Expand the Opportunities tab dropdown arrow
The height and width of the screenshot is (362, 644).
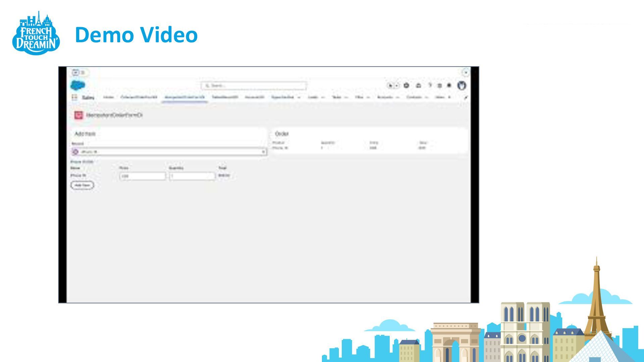(299, 97)
